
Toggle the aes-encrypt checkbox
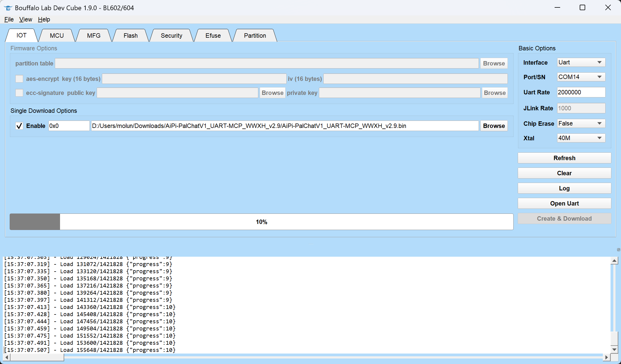pos(19,79)
